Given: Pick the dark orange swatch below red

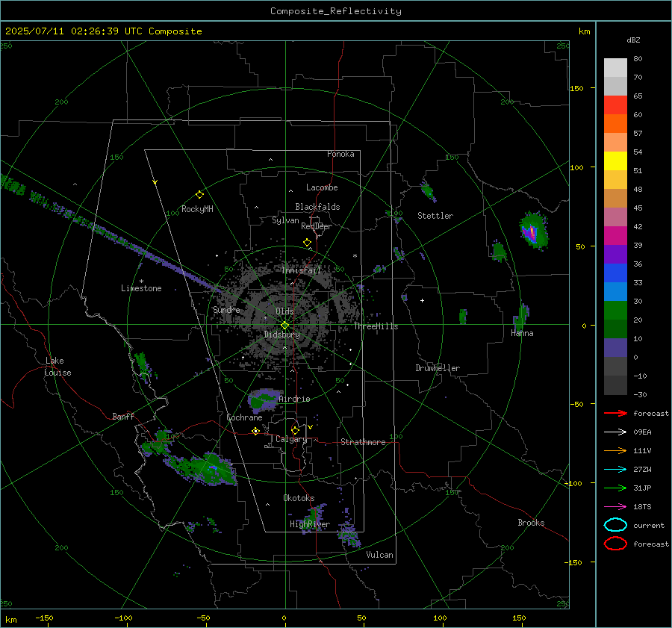Looking at the screenshot, I should coord(615,124).
